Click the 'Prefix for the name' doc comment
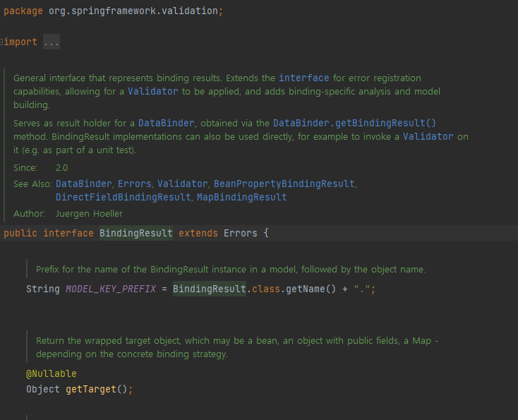Viewport: 518px width, 420px height. tap(231, 270)
